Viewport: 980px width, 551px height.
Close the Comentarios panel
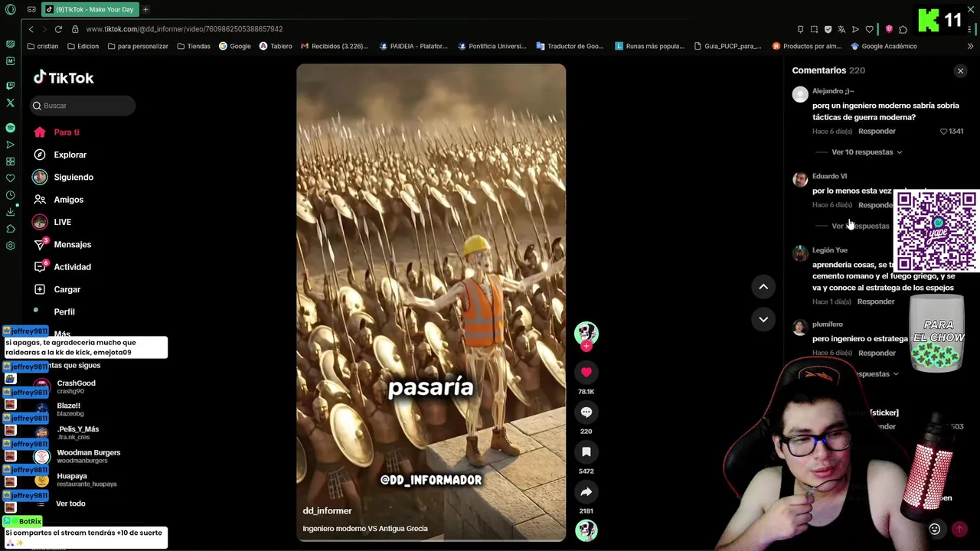point(960,70)
